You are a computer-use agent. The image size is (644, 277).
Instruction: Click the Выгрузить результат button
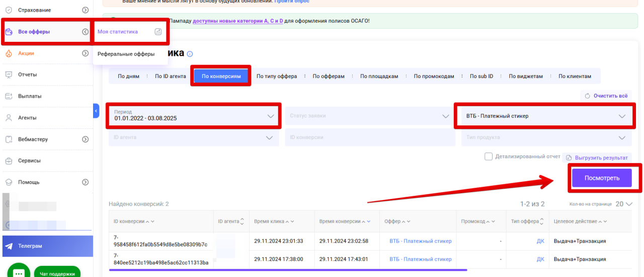coord(597,158)
